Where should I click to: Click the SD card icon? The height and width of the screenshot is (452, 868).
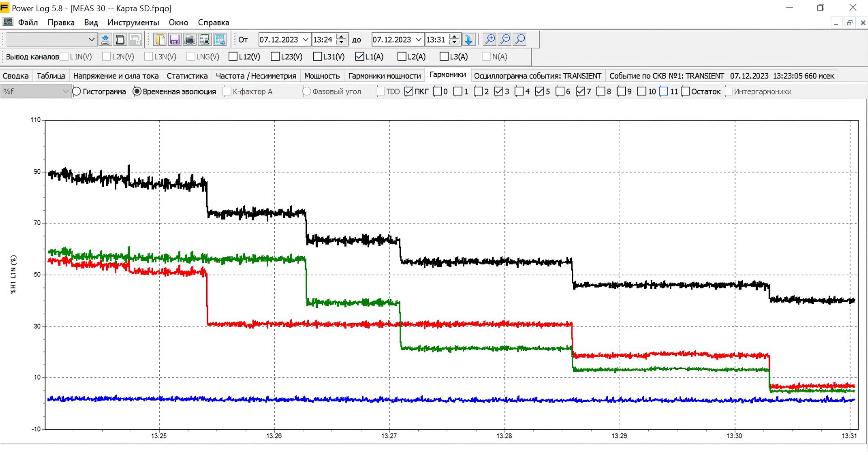click(120, 40)
